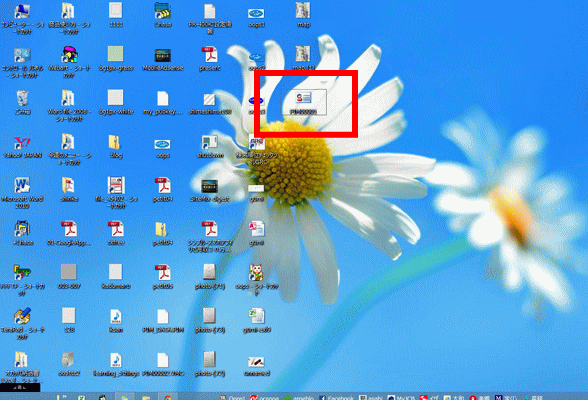Open Google Chrome from the taskbar
The image size is (588, 400).
[x=168, y=397]
